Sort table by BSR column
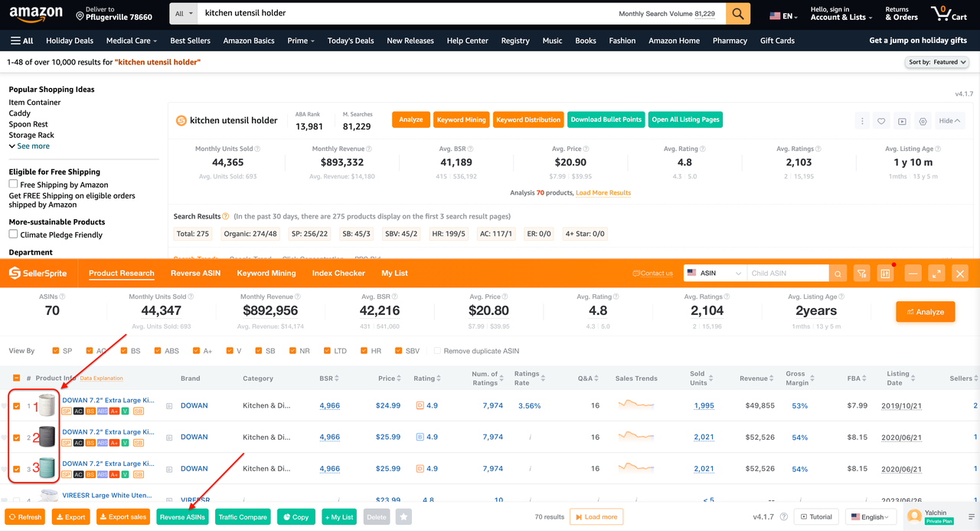 328,378
